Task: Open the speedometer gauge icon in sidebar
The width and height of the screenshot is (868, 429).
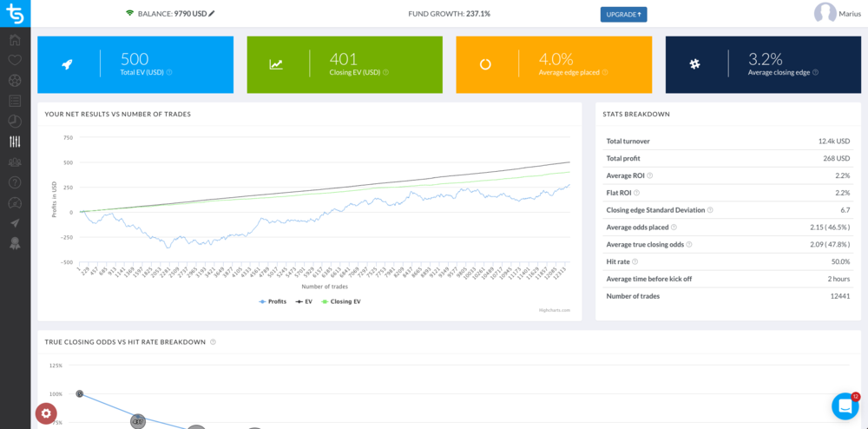Action: coord(15,202)
